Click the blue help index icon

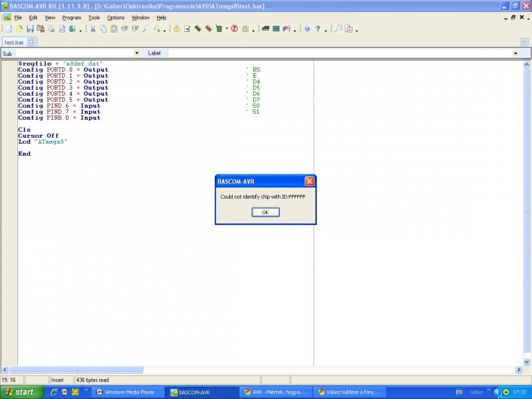307,29
